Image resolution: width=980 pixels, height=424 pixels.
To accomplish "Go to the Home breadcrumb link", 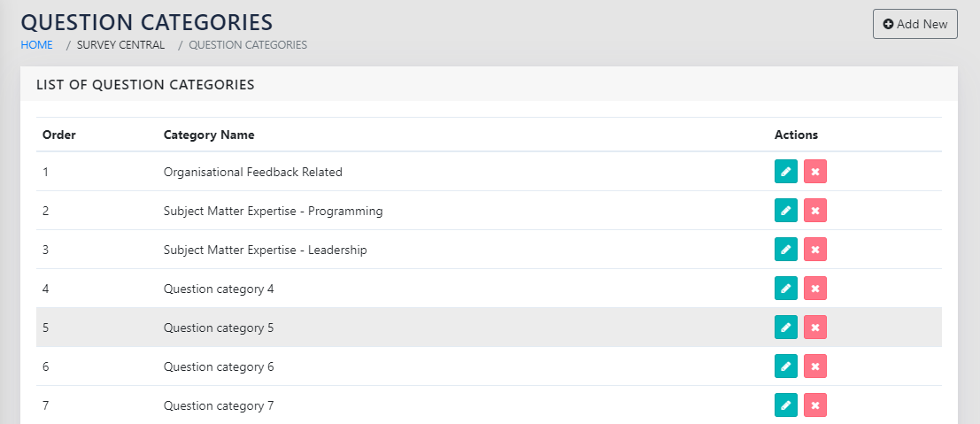I will click(36, 45).
